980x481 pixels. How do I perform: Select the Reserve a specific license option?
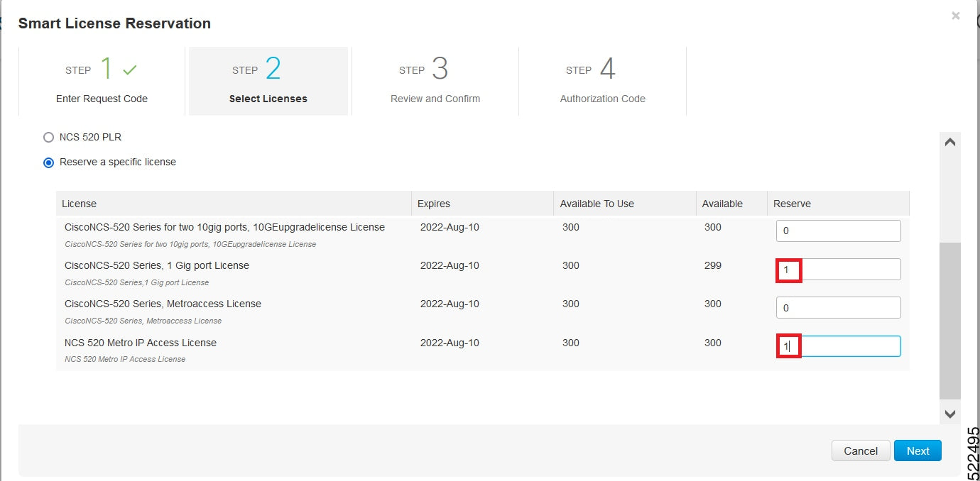[49, 162]
